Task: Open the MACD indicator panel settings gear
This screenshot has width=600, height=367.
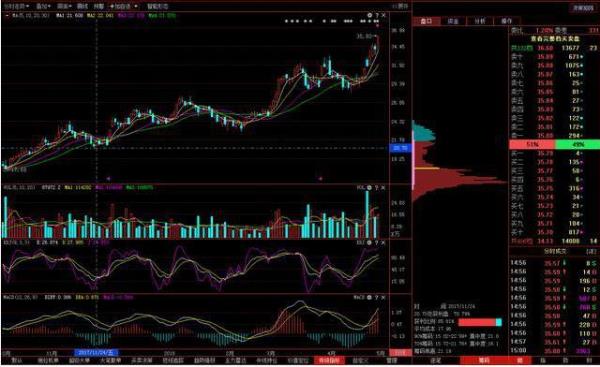Action: (x=370, y=297)
